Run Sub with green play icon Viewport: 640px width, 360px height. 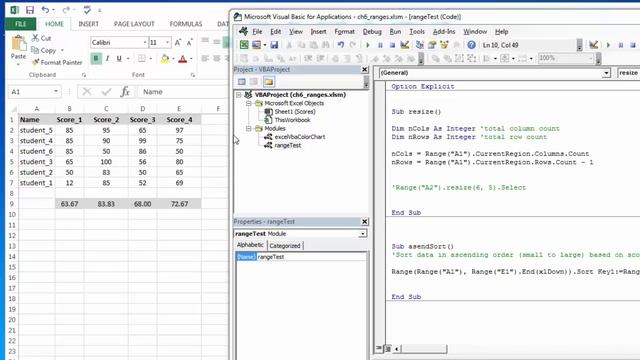tap(368, 45)
